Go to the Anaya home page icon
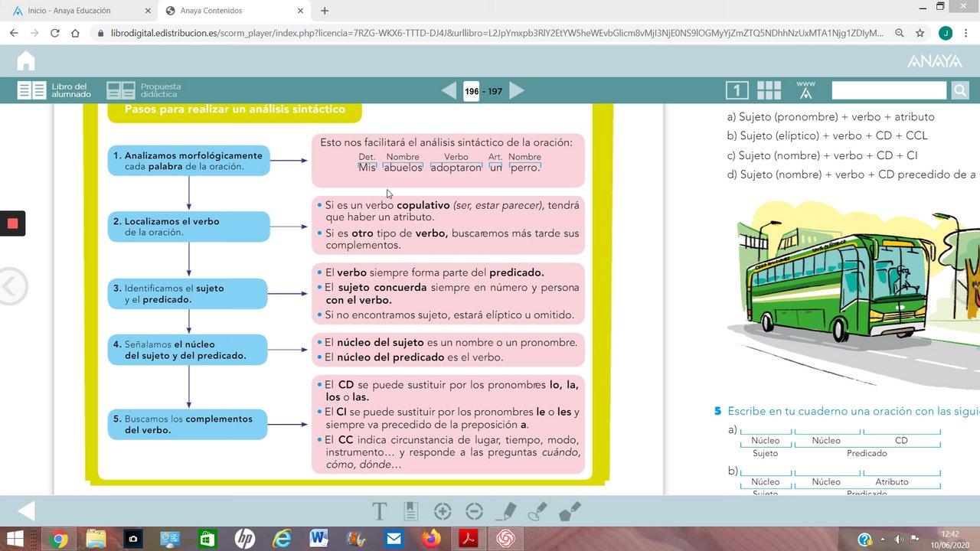This screenshot has width=980, height=551. click(x=26, y=61)
